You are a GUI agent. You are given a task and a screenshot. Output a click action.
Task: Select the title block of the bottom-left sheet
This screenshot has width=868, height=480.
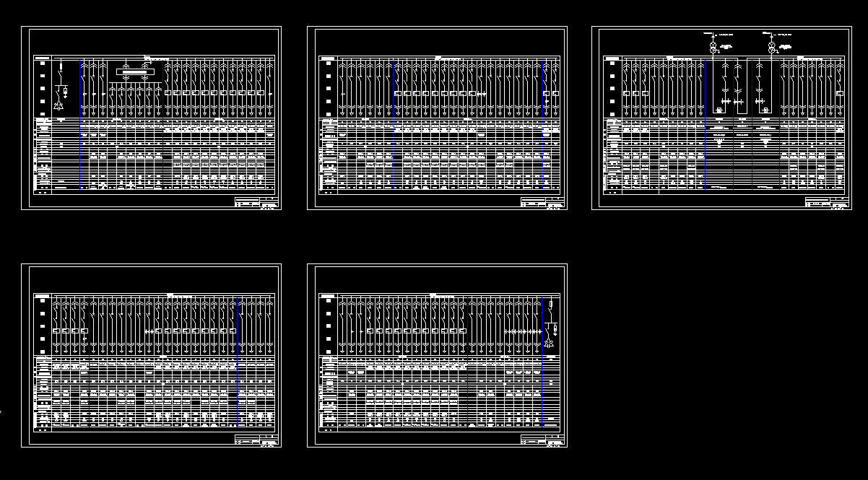click(257, 439)
